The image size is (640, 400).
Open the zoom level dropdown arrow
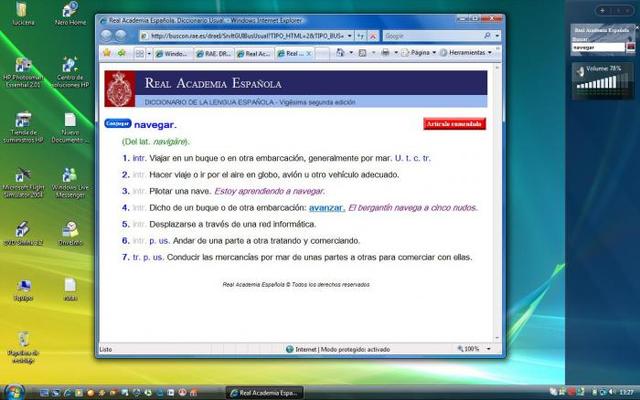click(x=489, y=349)
